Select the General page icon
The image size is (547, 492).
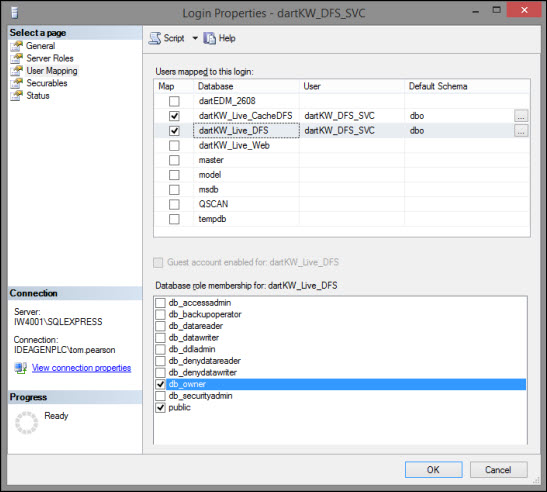16,46
